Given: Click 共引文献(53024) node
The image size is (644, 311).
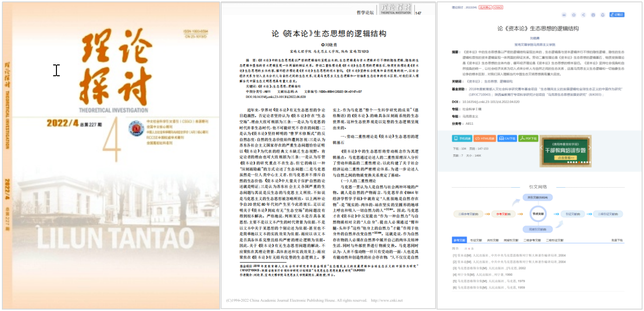Looking at the screenshot, I should (x=537, y=198).
